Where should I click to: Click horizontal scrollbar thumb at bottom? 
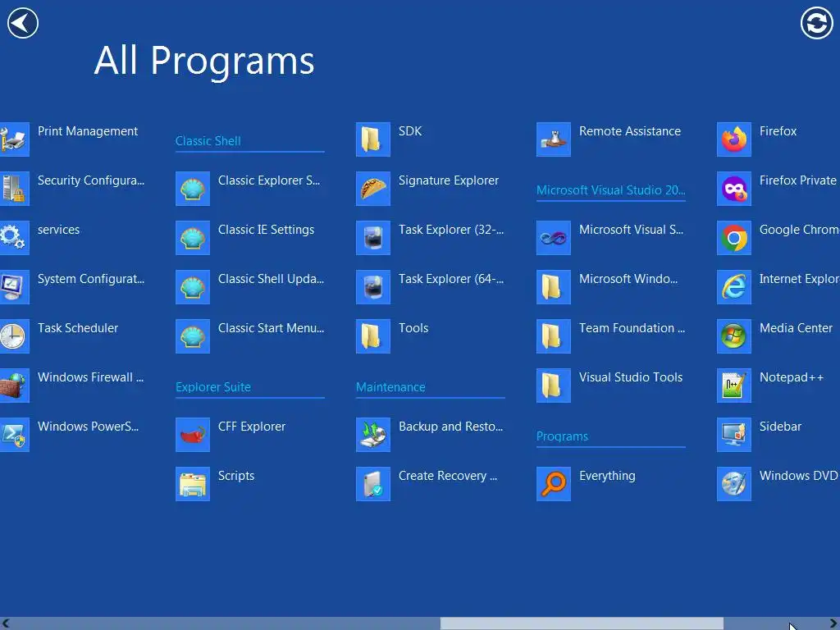click(x=582, y=623)
